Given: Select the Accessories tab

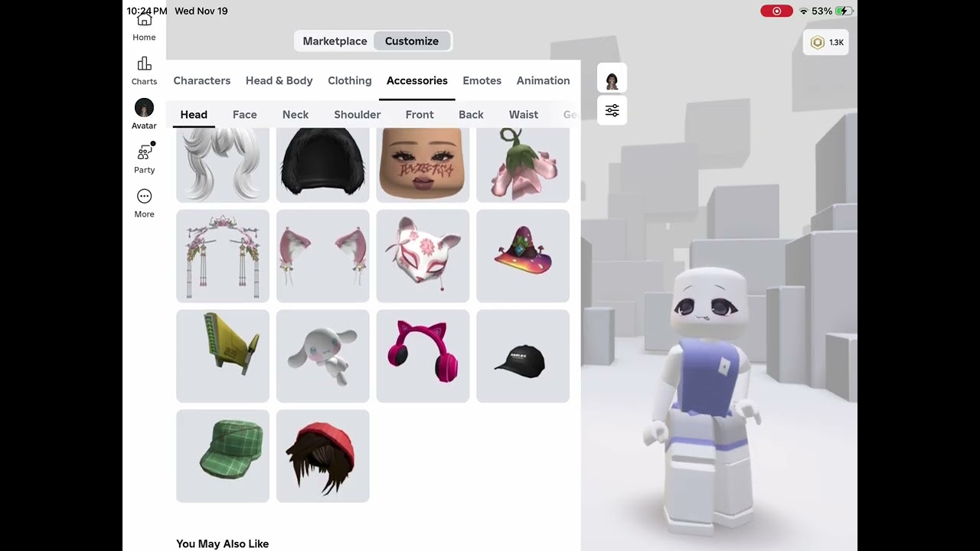Looking at the screenshot, I should tap(416, 80).
